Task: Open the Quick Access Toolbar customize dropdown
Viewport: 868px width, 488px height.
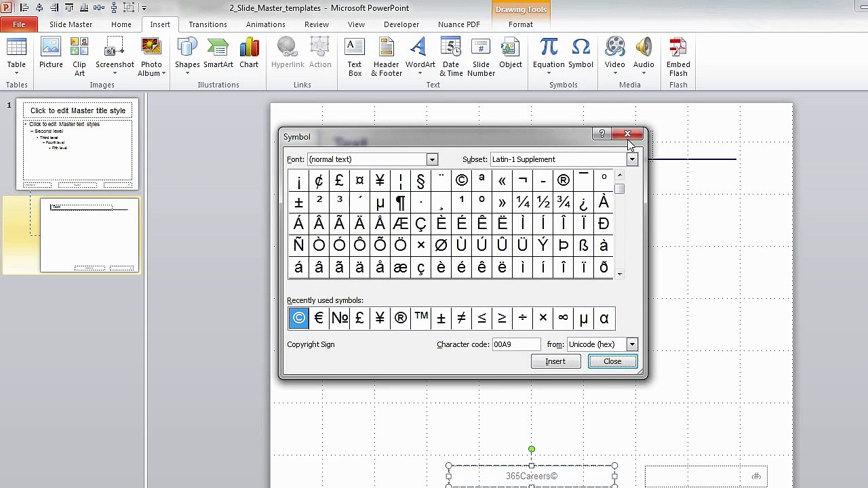Action: click(144, 7)
